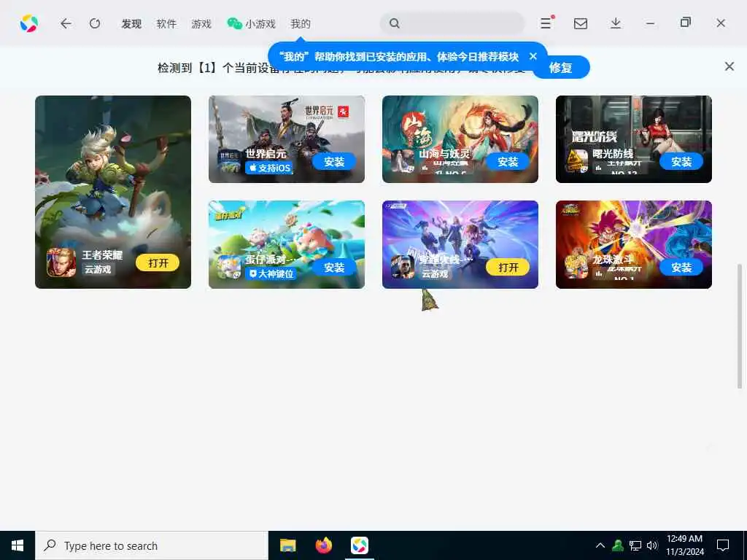Click the app store taskbar icon
747x560 pixels.
[359, 545]
